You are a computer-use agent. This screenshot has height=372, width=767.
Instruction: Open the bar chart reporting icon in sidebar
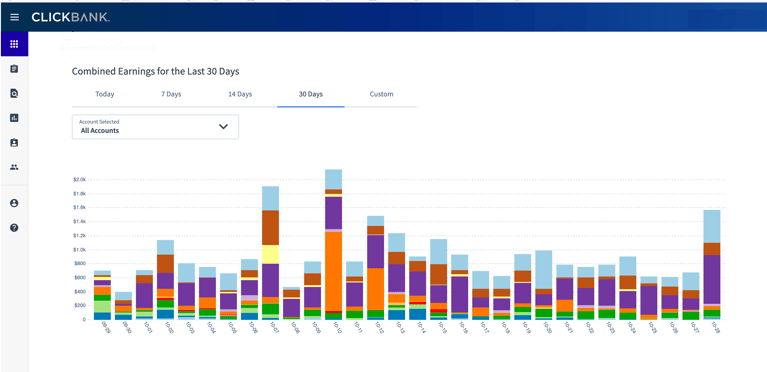click(x=14, y=118)
